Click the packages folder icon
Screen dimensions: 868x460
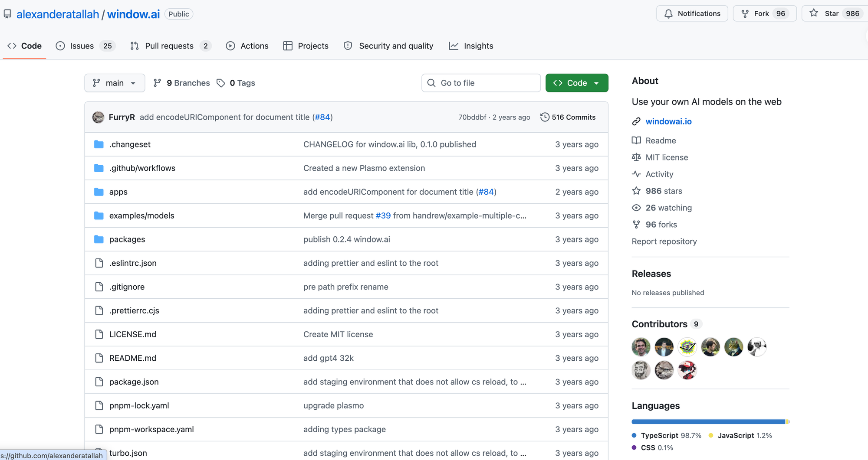(99, 239)
